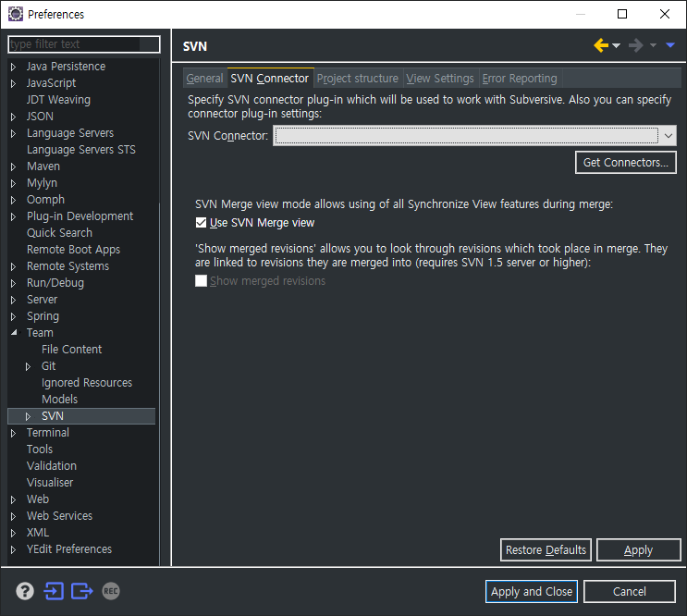Select Remote Boot Apps in the tree
The image size is (687, 616).
(73, 250)
